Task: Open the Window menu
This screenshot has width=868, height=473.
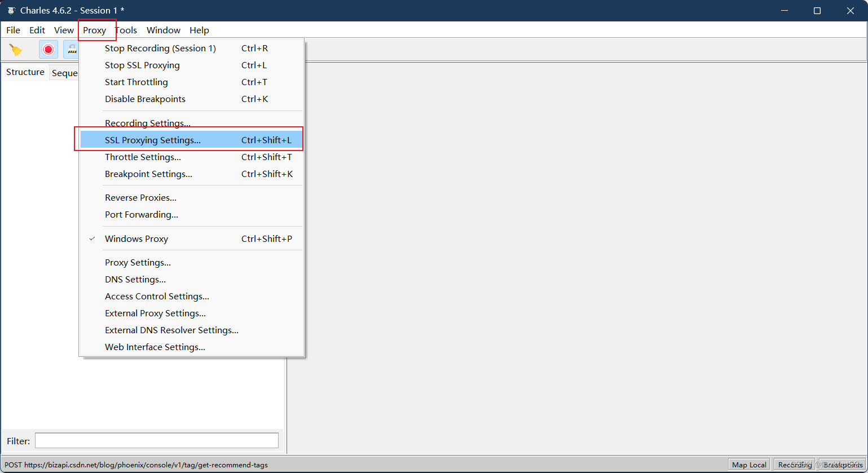Action: tap(164, 30)
